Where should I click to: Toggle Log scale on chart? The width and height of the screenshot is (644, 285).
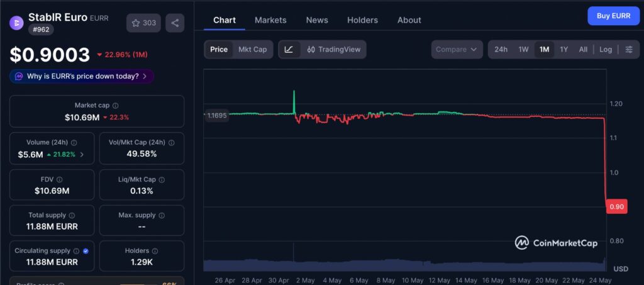pos(606,49)
